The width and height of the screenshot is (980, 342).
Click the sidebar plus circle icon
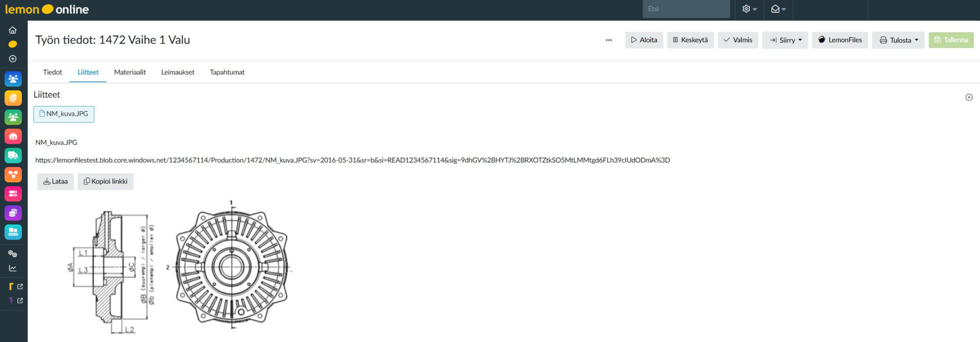pyautogui.click(x=13, y=59)
